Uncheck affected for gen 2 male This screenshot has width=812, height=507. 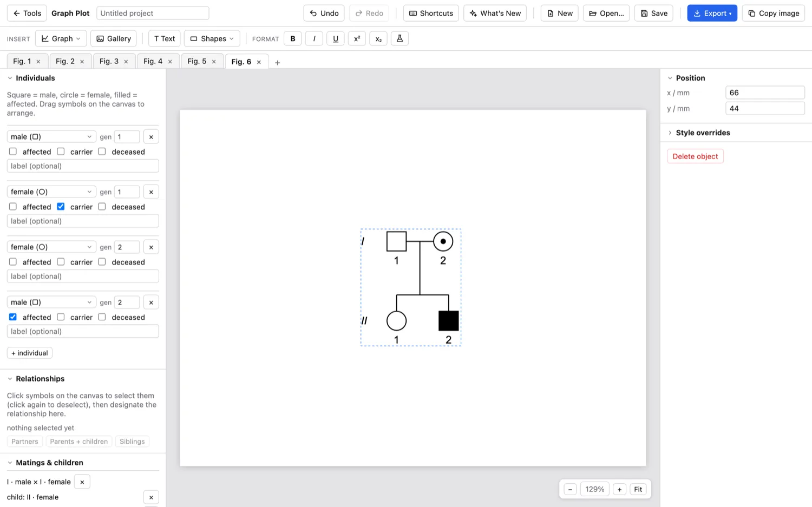click(13, 317)
